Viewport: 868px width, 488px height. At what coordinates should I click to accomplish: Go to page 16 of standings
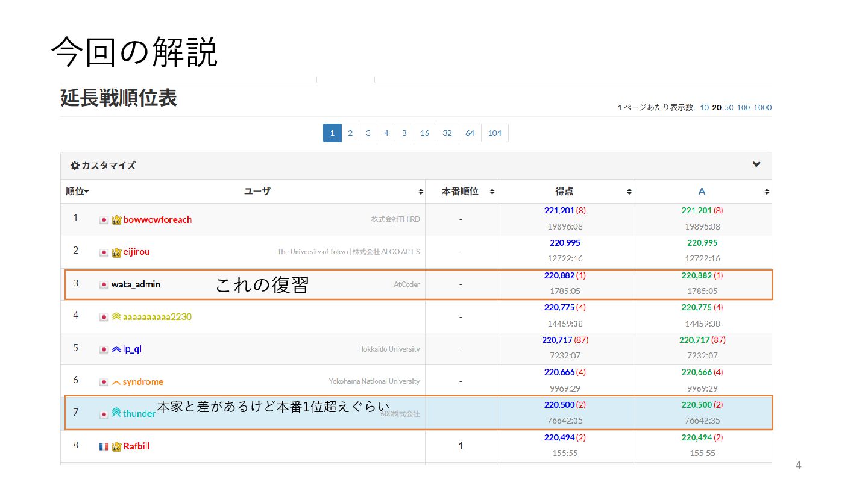pos(424,133)
